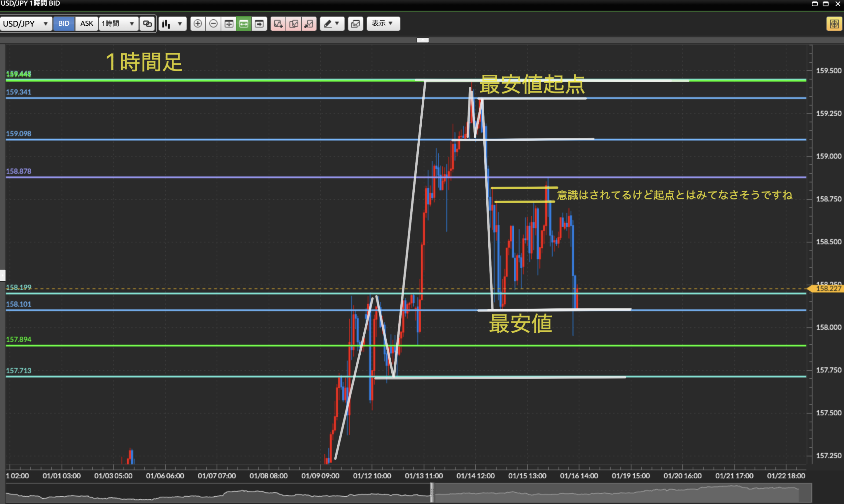Expand the candlestick chart type dropdown
This screenshot has width=844, height=504.
point(172,24)
